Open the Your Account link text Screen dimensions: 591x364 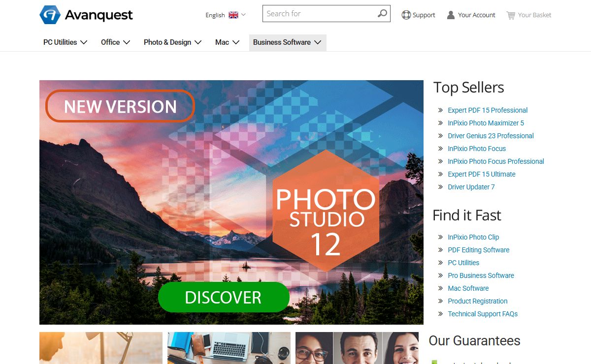[x=477, y=15]
